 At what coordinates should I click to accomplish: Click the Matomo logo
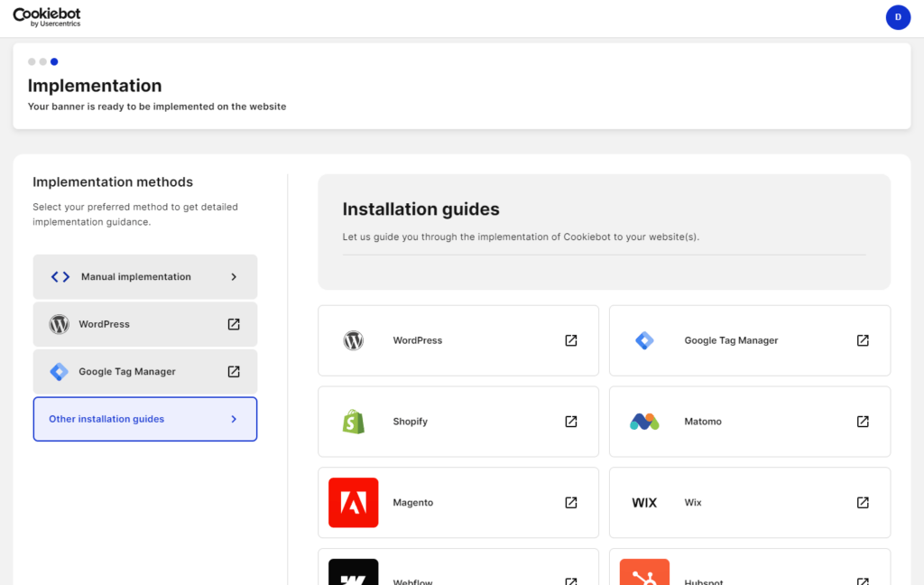(x=644, y=422)
